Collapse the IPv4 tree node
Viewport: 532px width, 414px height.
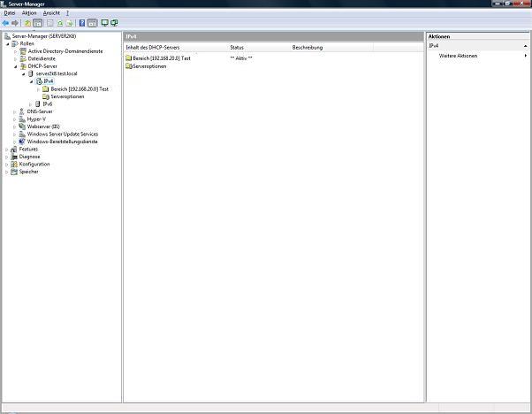point(32,81)
